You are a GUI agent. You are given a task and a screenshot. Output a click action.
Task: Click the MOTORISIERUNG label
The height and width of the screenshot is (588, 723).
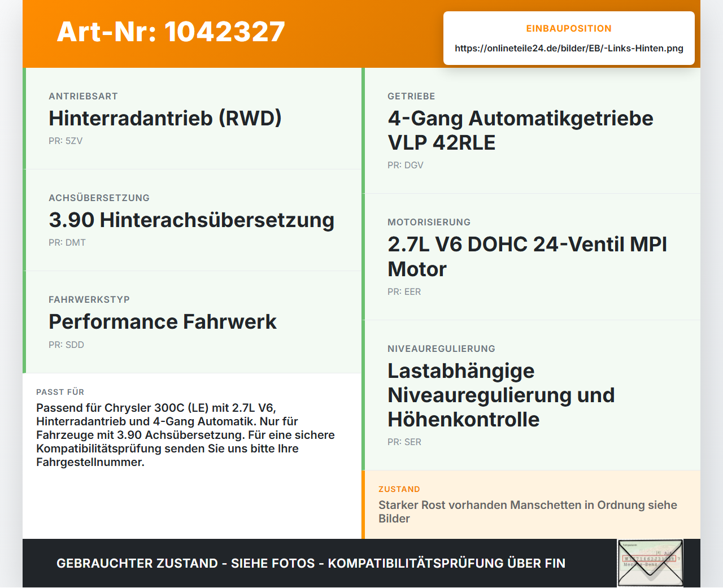(429, 222)
